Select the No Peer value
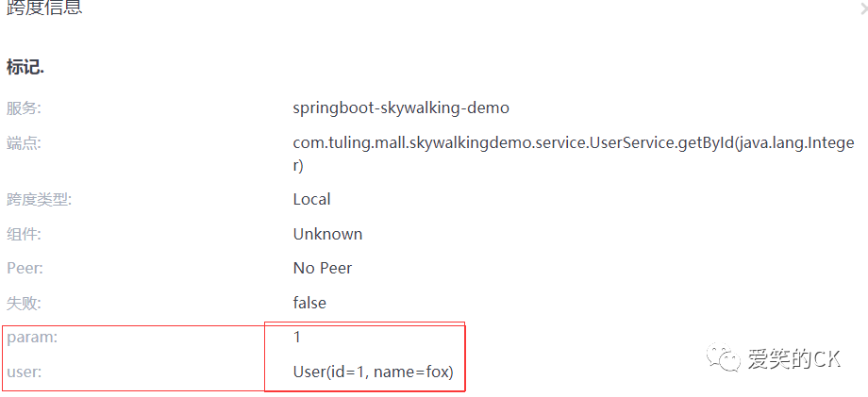Image resolution: width=868 pixels, height=397 pixels. pos(323,268)
